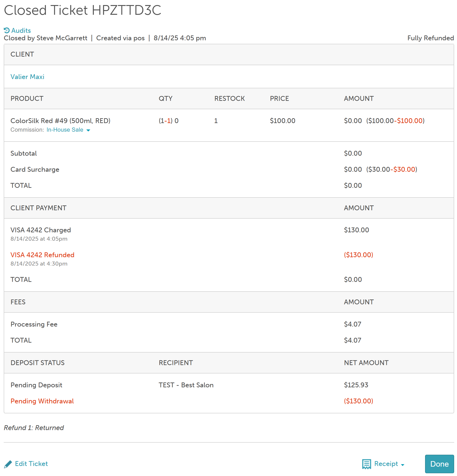457x476 pixels.
Task: Click the Receipt label
Action: (x=386, y=464)
